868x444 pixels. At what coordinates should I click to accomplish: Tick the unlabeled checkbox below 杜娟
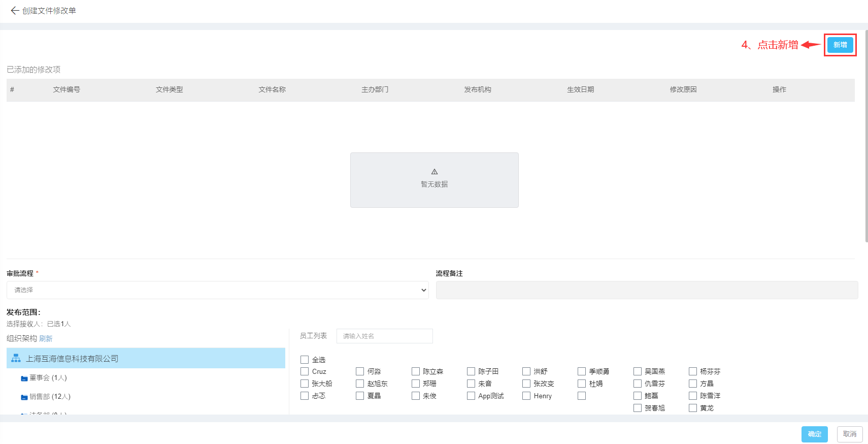pyautogui.click(x=582, y=396)
